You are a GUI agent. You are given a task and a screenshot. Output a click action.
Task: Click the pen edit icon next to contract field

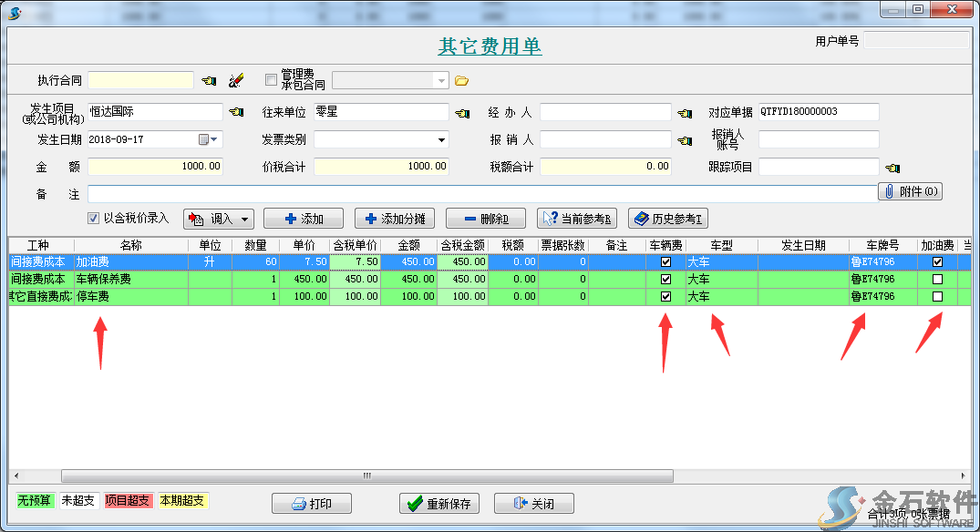click(x=235, y=80)
